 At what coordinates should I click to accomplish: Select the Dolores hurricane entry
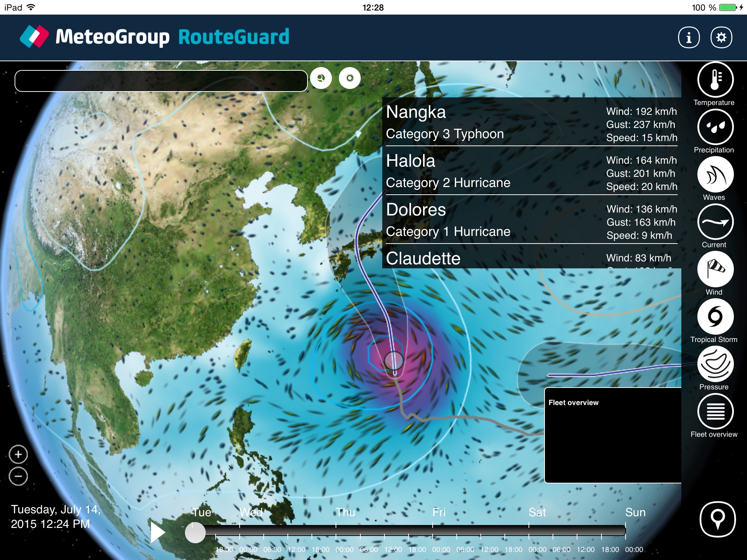click(x=531, y=220)
